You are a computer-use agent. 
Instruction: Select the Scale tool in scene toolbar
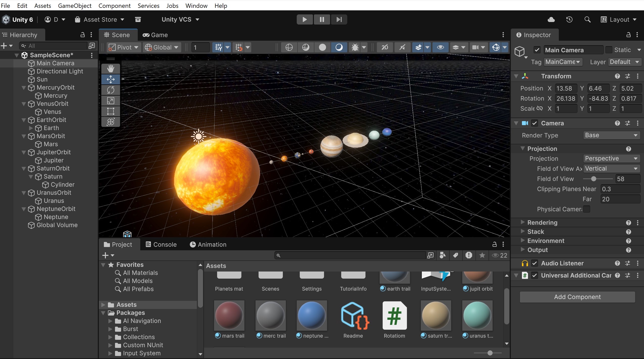[110, 101]
